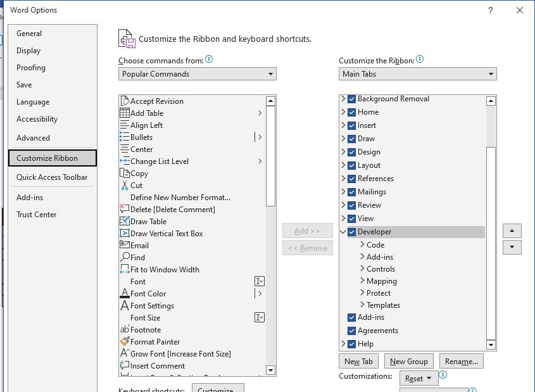Switch to the Trust Center category

(x=37, y=215)
